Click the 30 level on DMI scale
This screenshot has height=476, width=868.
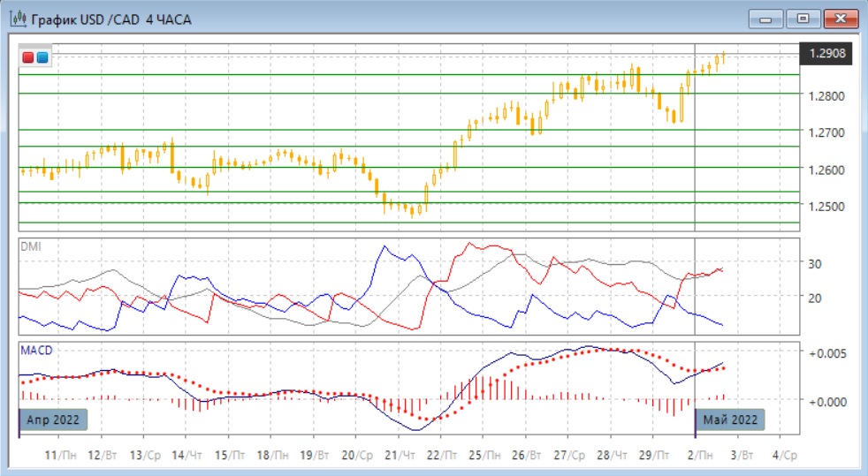813,264
